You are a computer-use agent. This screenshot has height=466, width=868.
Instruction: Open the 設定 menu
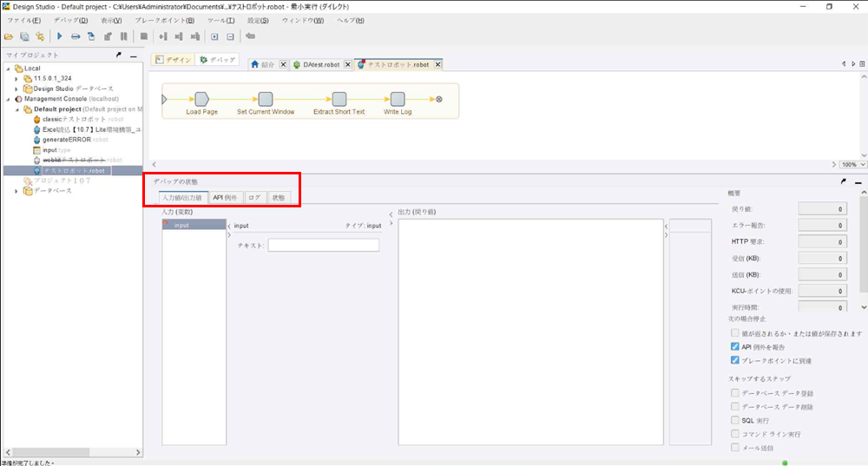(258, 21)
